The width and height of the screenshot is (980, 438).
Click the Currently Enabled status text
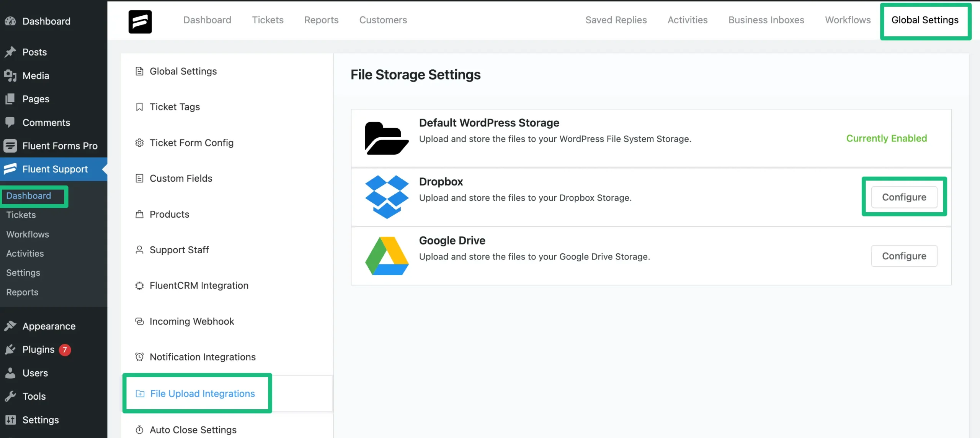pyautogui.click(x=887, y=138)
